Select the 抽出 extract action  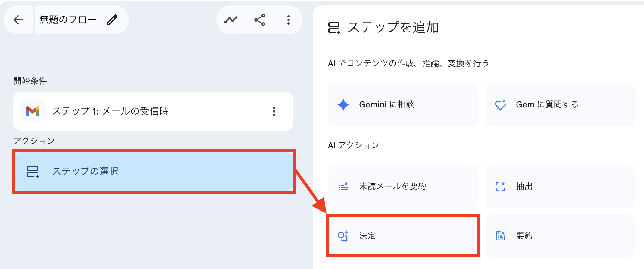click(x=560, y=186)
